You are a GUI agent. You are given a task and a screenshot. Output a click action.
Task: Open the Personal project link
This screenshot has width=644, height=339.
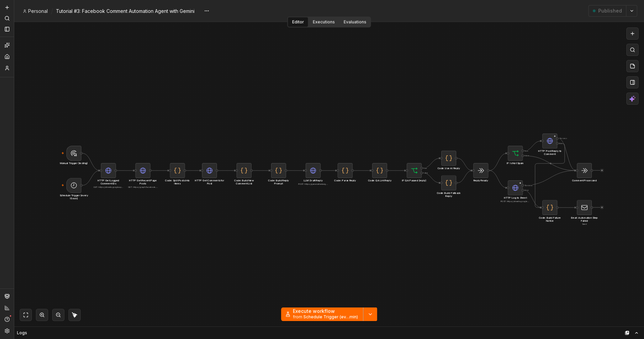coord(35,11)
